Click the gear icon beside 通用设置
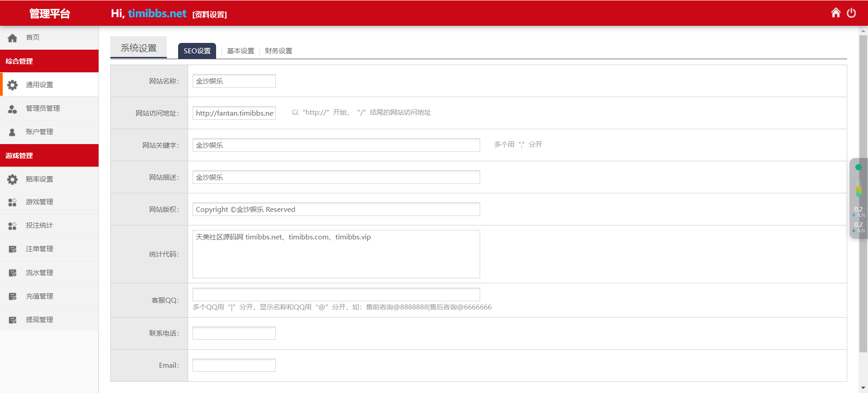The width and height of the screenshot is (868, 393). [x=13, y=85]
